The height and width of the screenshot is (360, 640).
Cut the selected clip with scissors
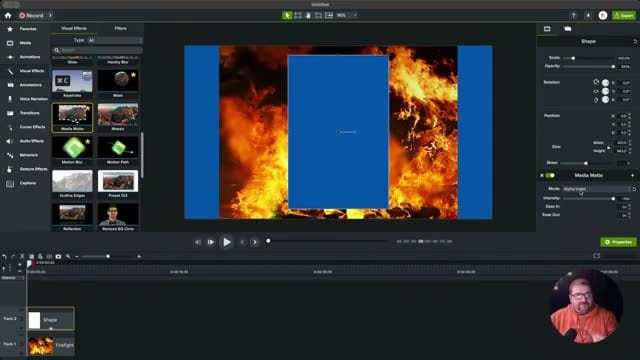pos(22,256)
